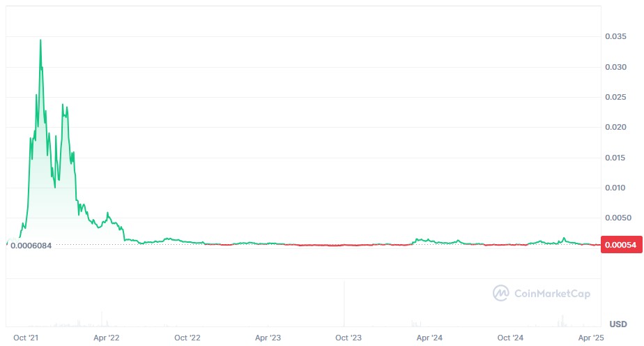Select the red 0.00054 current price tag
Screen dimensions: 644x346
(622, 245)
